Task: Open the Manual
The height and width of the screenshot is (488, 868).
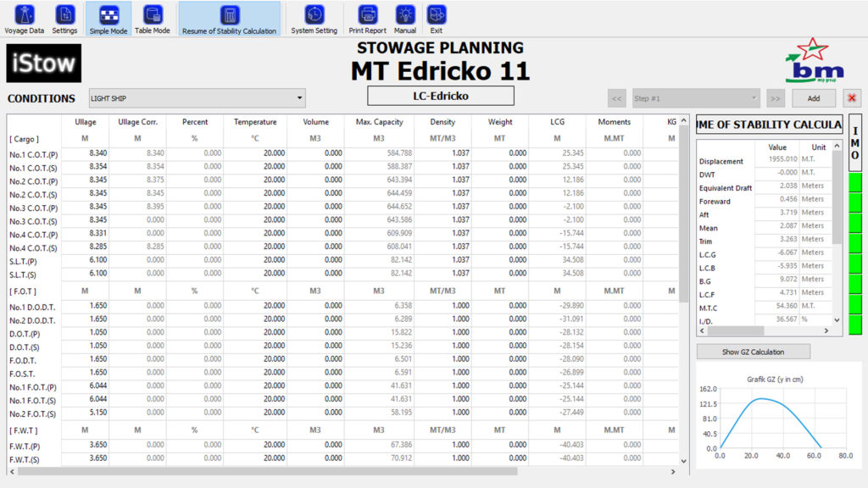Action: (405, 19)
